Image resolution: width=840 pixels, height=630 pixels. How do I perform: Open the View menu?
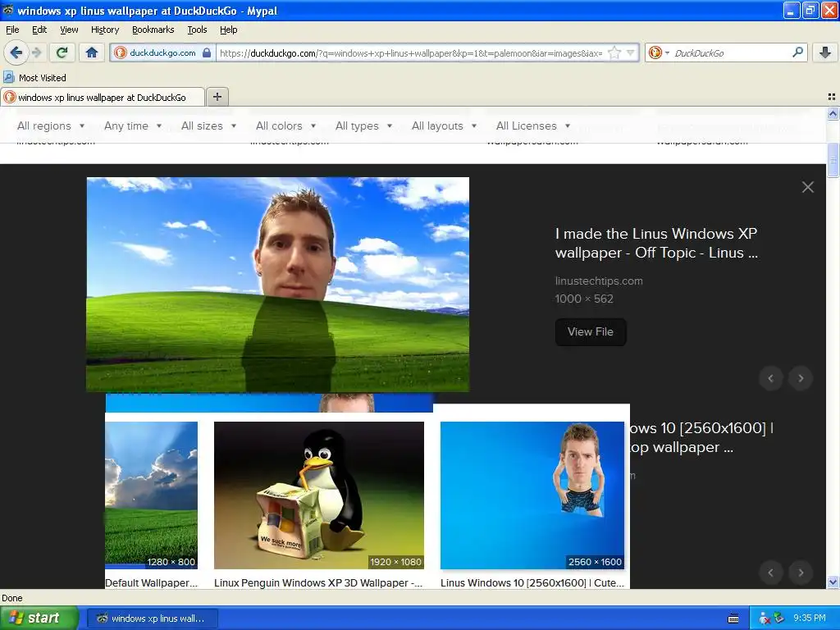[69, 30]
